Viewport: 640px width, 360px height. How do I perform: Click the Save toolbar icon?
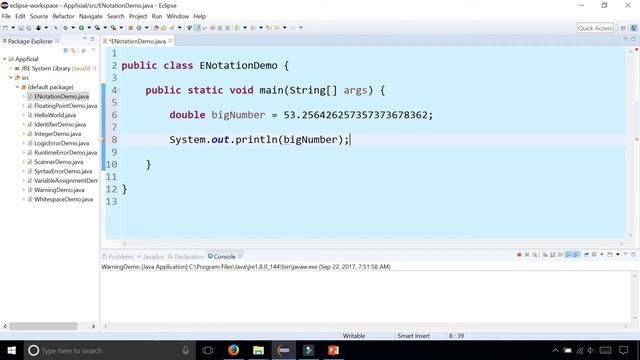pos(21,28)
